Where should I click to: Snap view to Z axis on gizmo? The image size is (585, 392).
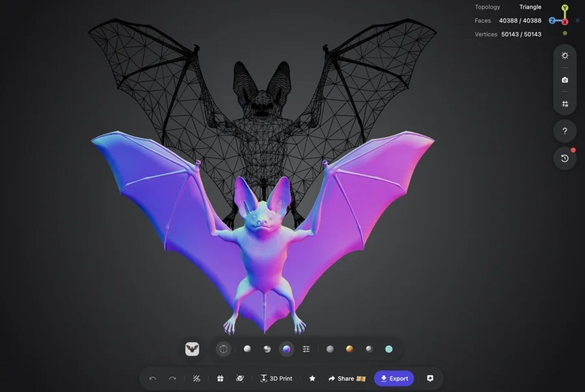coord(552,21)
